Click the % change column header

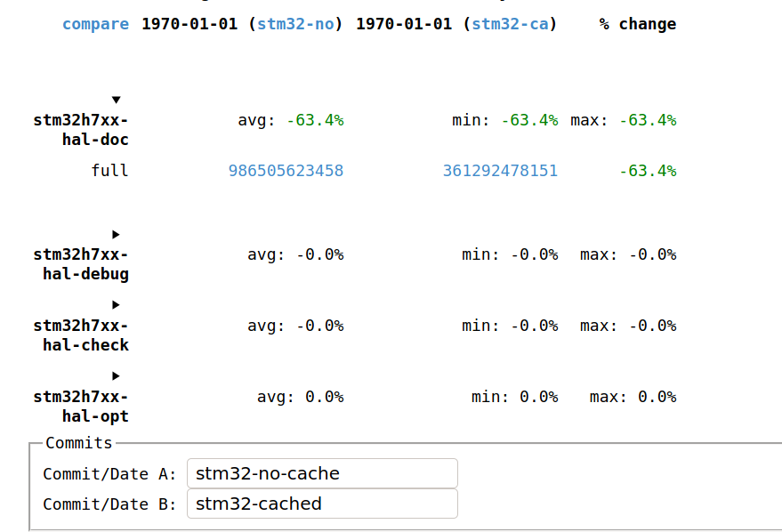click(638, 24)
